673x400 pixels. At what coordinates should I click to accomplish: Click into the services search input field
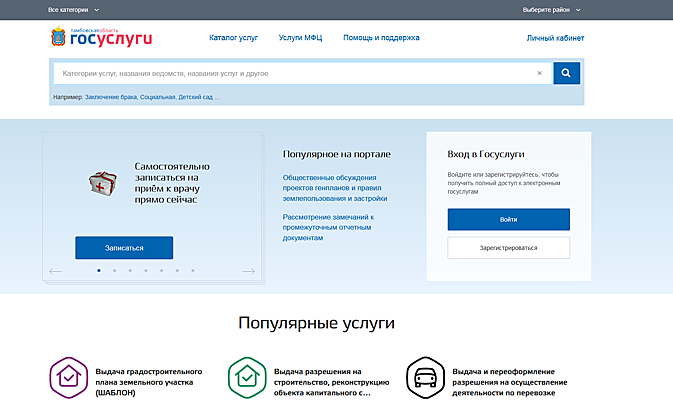[x=290, y=73]
